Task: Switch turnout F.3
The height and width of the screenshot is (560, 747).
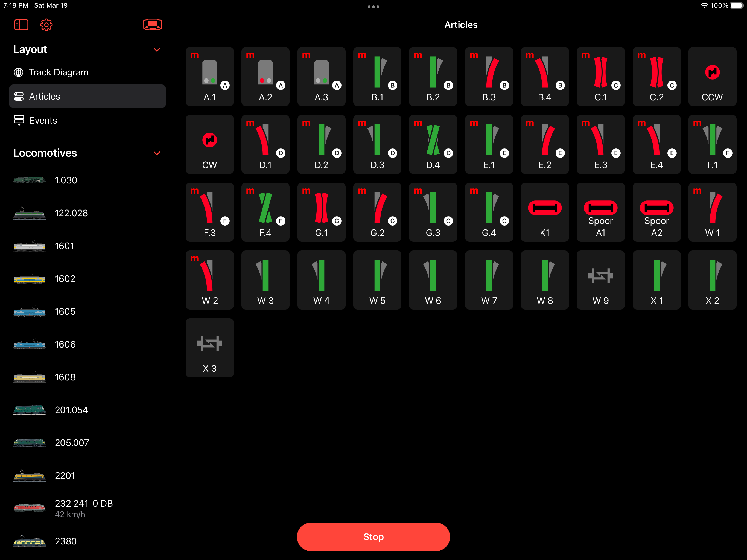Action: [209, 212]
